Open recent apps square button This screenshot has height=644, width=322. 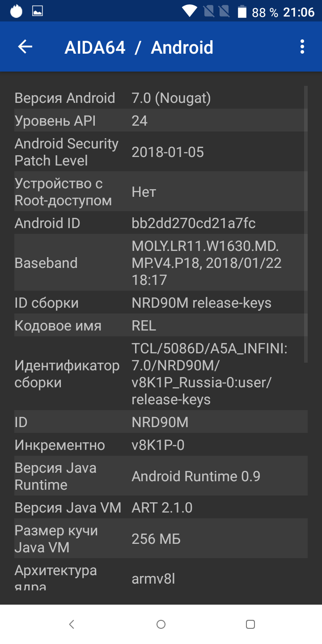[250, 624]
